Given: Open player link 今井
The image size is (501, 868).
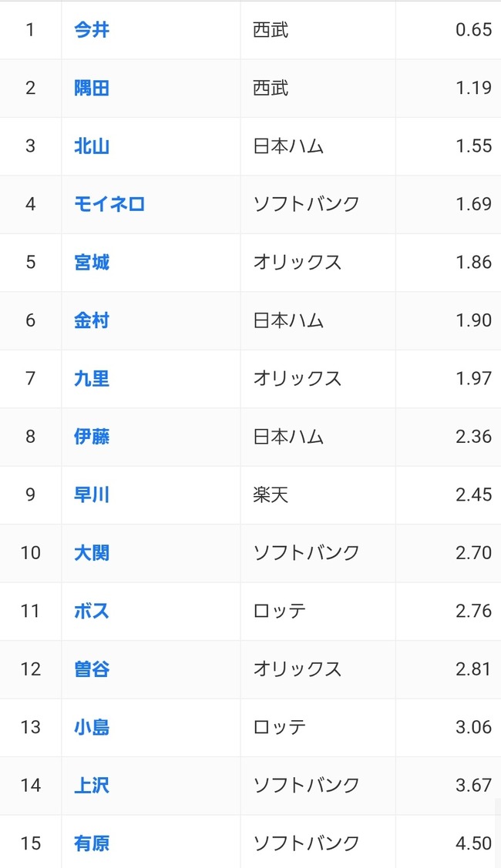Looking at the screenshot, I should pyautogui.click(x=92, y=30).
